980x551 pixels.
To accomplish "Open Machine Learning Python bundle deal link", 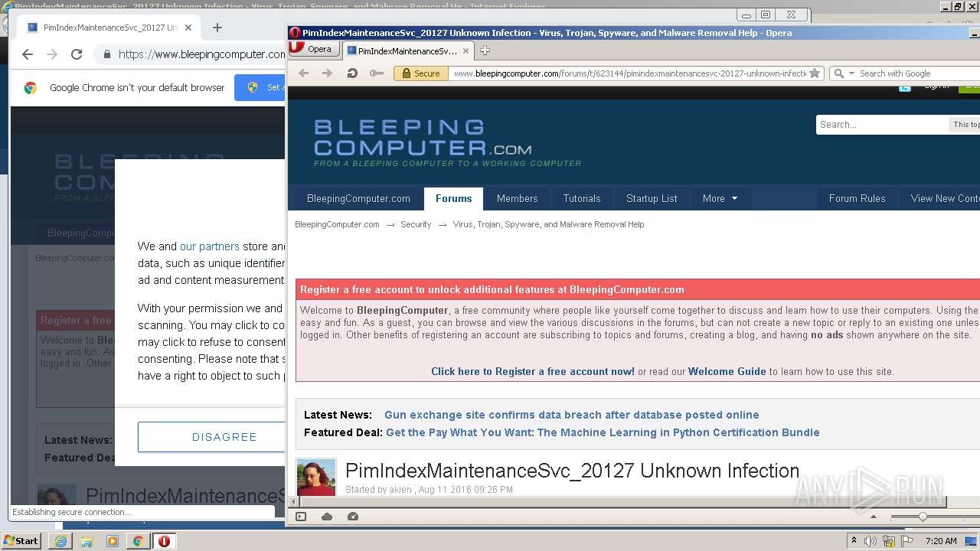I will click(x=603, y=432).
